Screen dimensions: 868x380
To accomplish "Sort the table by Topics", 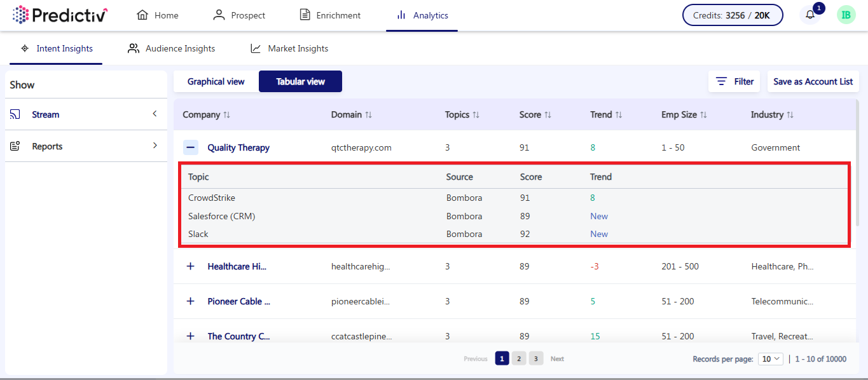I will pos(462,115).
